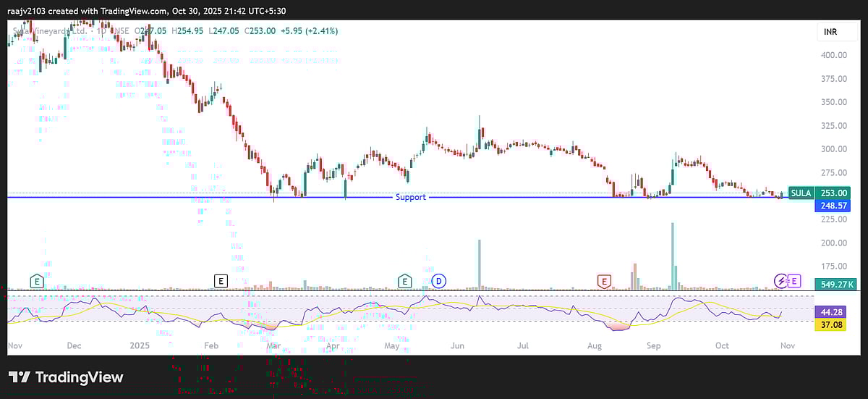Click the green earnings E marker near November 2024
The image size is (868, 399).
(35, 280)
